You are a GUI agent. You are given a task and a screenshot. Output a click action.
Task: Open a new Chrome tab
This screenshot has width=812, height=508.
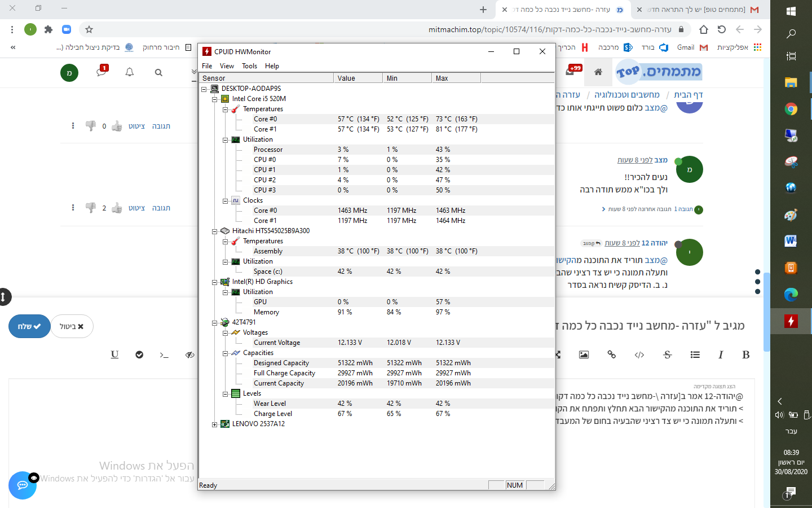pos(483,10)
